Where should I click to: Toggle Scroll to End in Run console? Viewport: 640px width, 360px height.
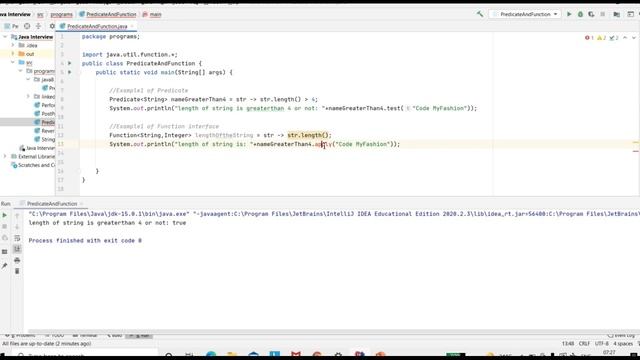tap(17, 249)
